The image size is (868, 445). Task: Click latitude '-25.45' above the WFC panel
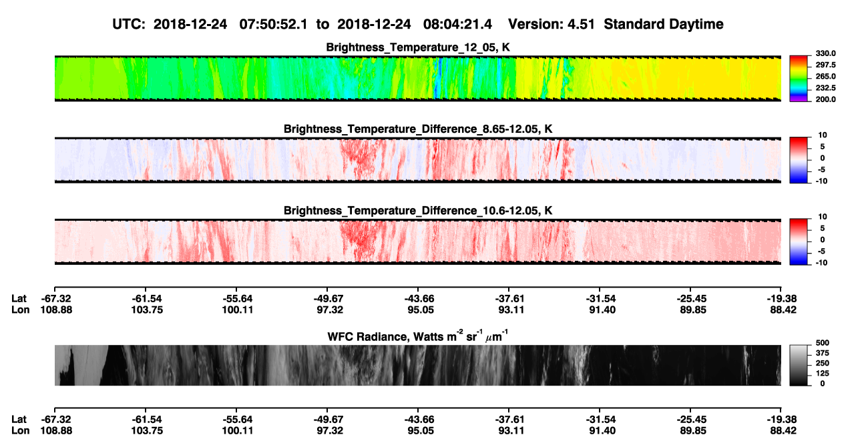click(690, 298)
